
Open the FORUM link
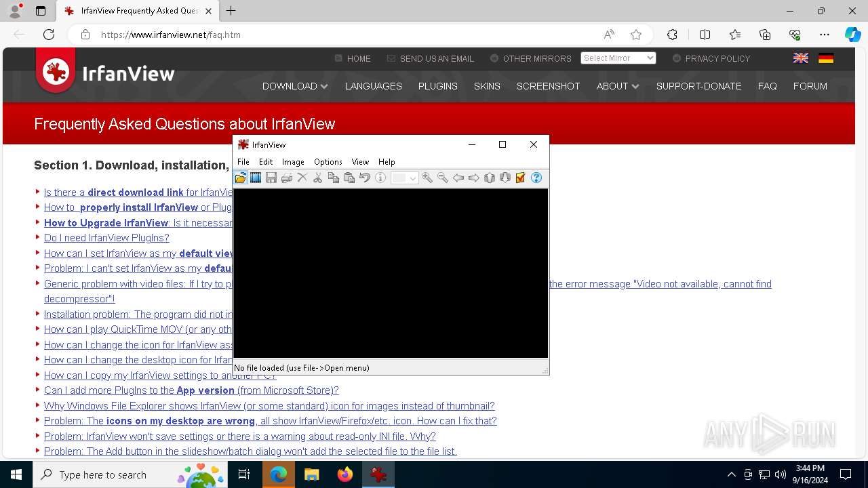coord(810,86)
